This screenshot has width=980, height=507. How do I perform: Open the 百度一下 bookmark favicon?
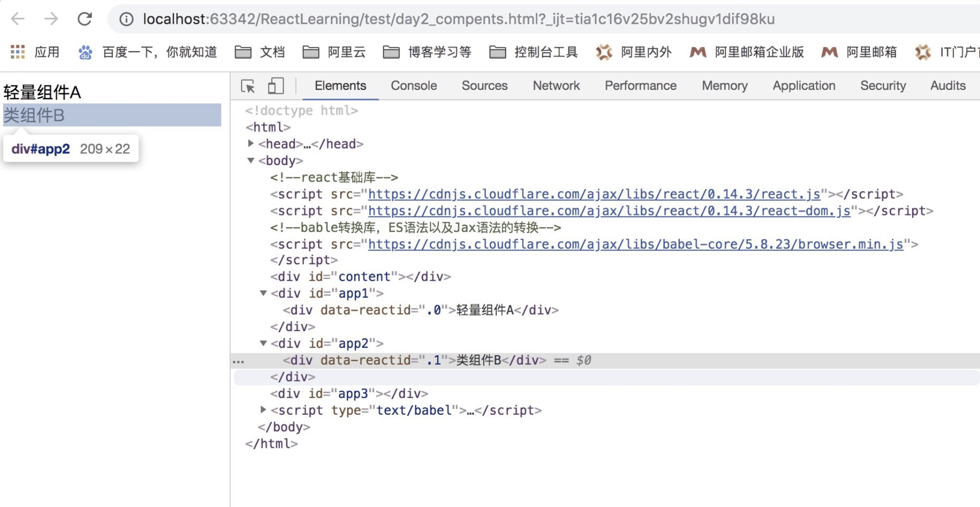[x=85, y=52]
